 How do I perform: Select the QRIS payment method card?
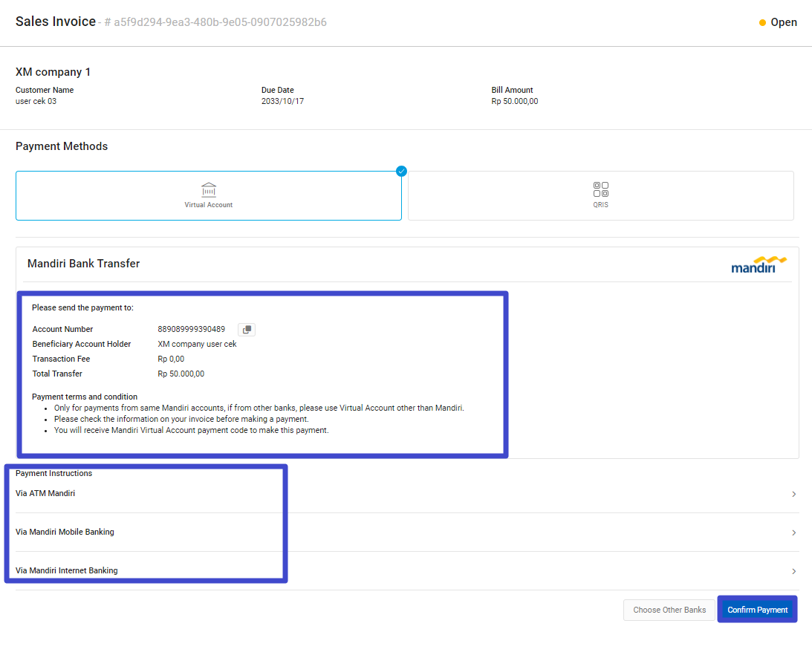pos(601,195)
